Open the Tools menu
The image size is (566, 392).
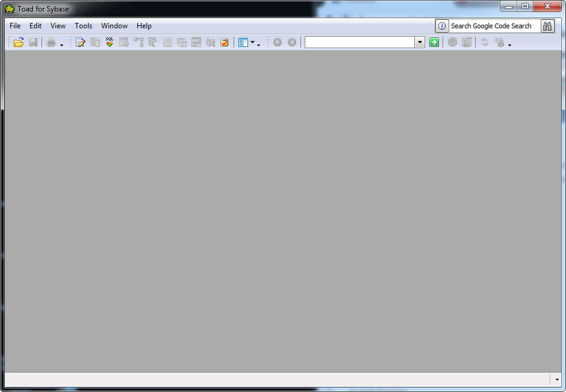pos(83,26)
